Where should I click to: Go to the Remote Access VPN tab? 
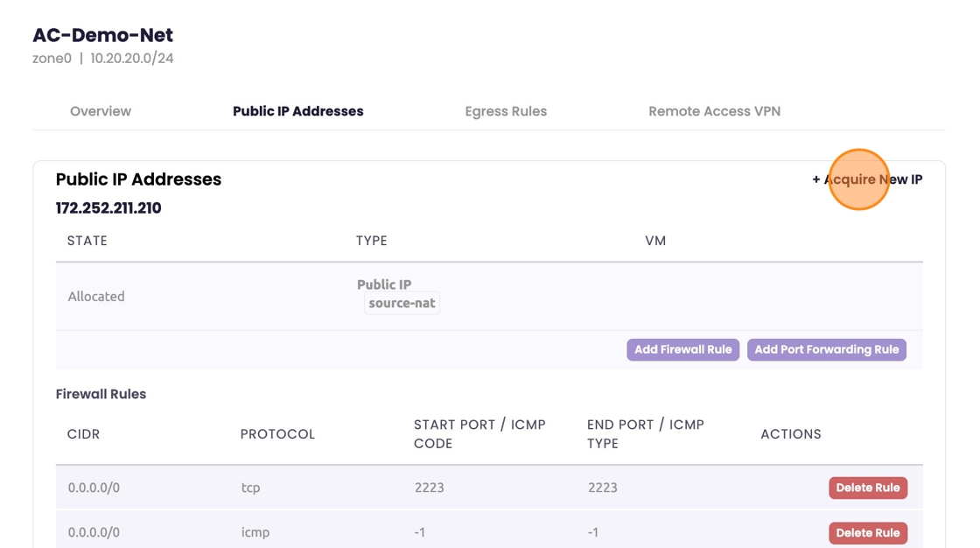tap(714, 111)
